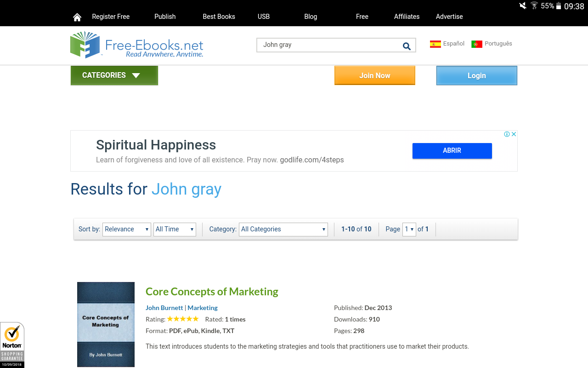
Task: Click the home icon in top bar
Action: pos(77,17)
